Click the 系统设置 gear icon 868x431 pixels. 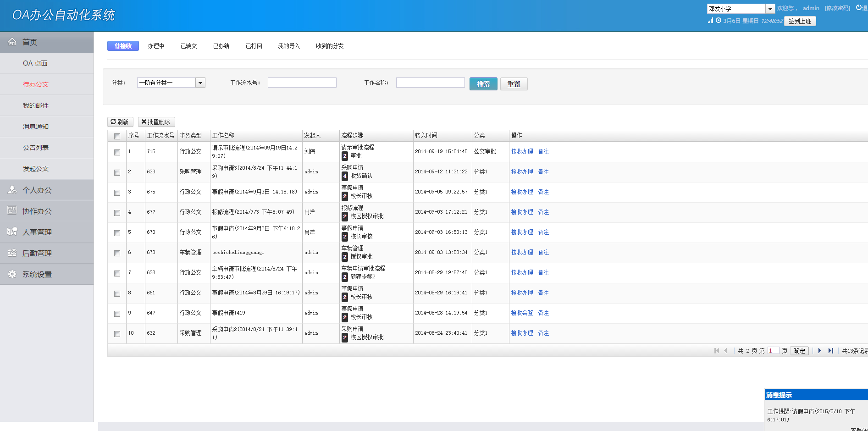pos(12,274)
